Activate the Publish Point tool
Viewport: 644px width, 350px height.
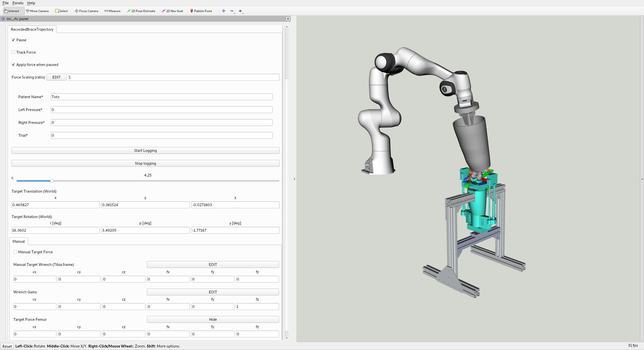pyautogui.click(x=201, y=11)
